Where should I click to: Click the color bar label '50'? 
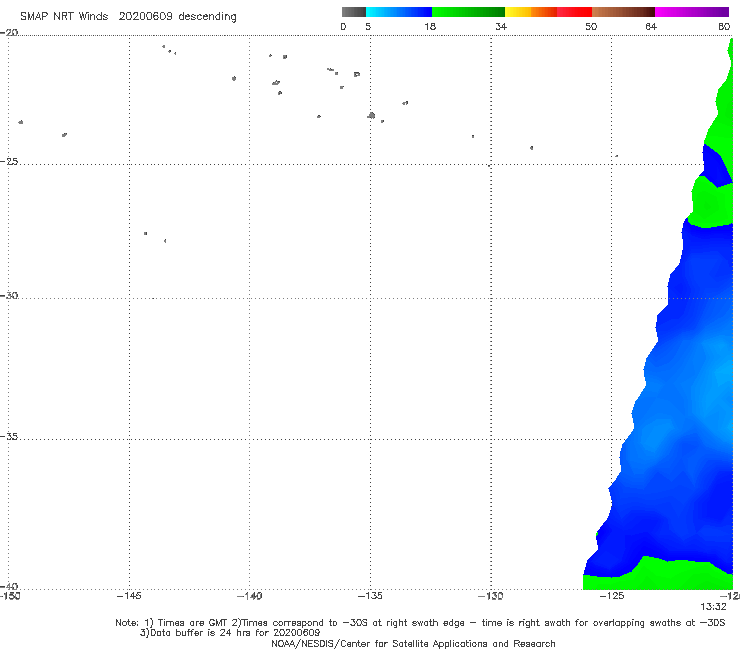[x=591, y=27]
